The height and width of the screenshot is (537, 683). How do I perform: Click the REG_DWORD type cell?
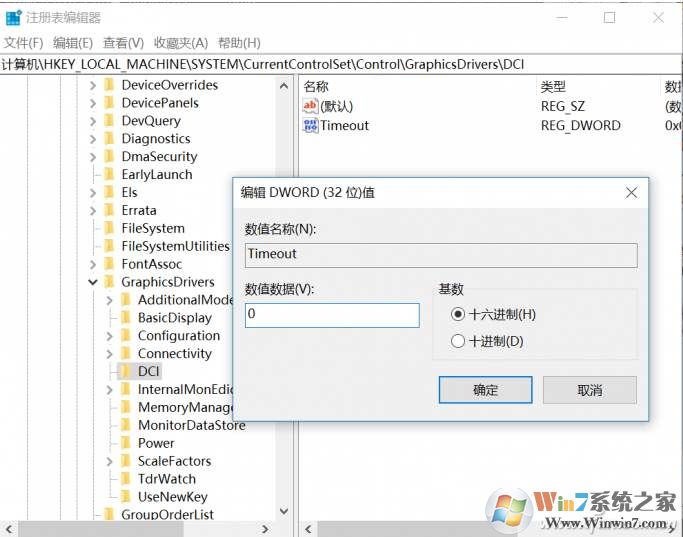[x=581, y=125]
